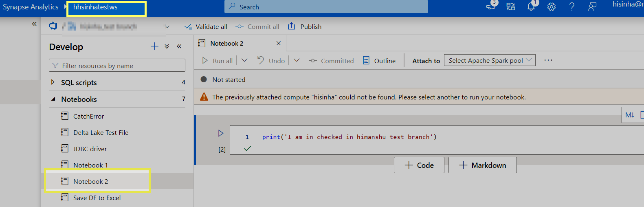Open the directory switcher icon
This screenshot has width=644, height=207.
click(x=511, y=7)
